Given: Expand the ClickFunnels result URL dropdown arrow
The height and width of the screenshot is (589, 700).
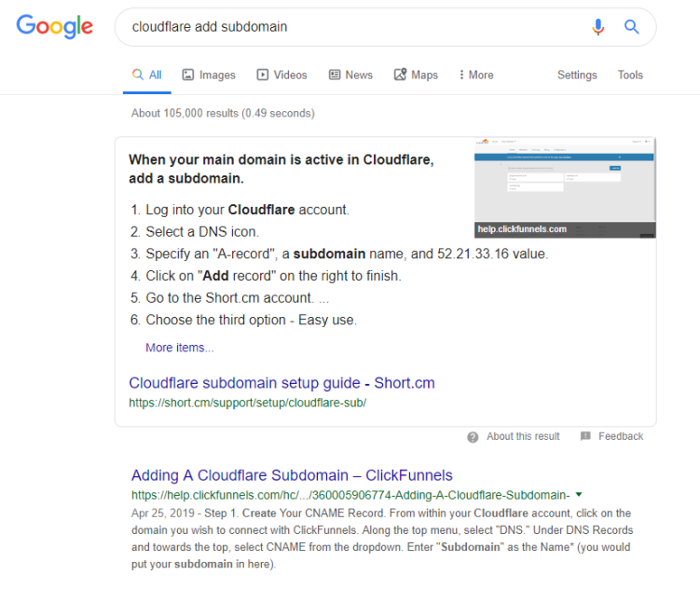Looking at the screenshot, I should click(579, 494).
